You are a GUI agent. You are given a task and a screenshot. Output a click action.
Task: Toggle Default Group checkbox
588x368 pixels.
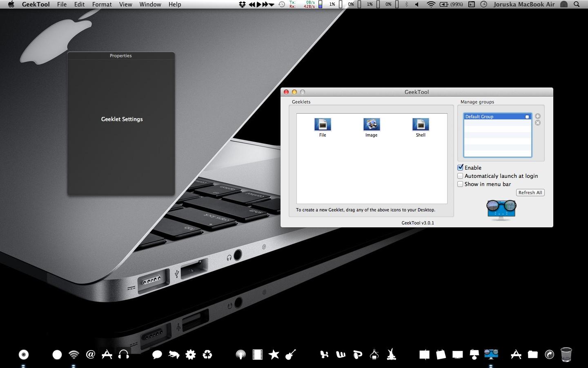pyautogui.click(x=527, y=117)
